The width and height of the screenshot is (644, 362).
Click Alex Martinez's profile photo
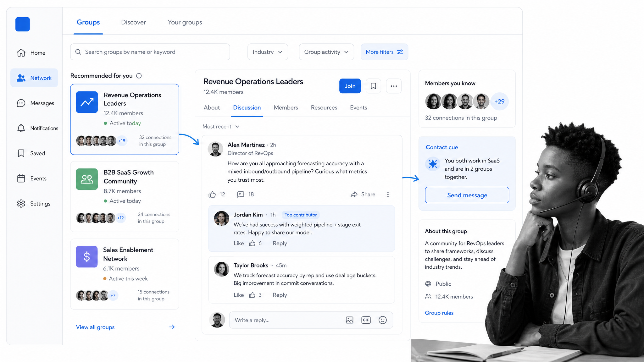216,149
